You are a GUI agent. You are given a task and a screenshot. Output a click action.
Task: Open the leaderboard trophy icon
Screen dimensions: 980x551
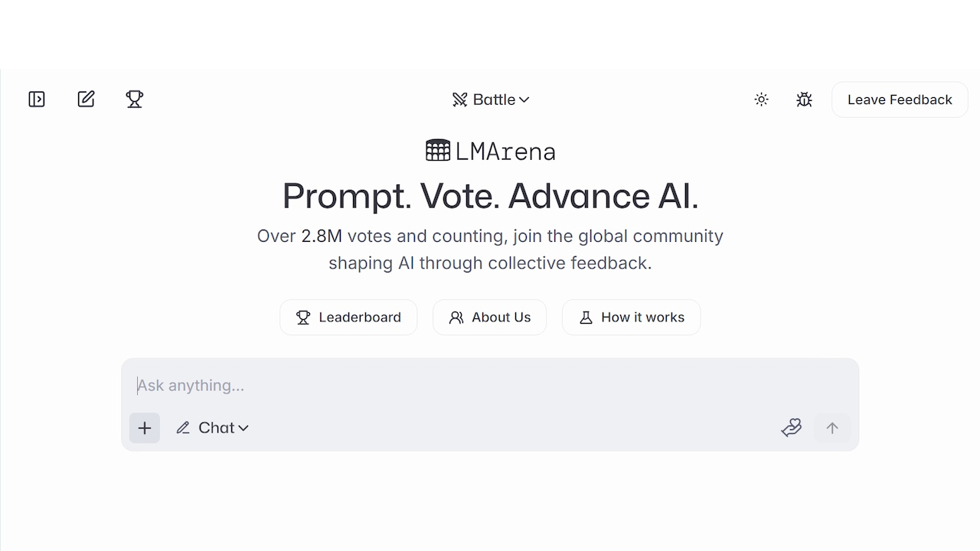click(135, 99)
